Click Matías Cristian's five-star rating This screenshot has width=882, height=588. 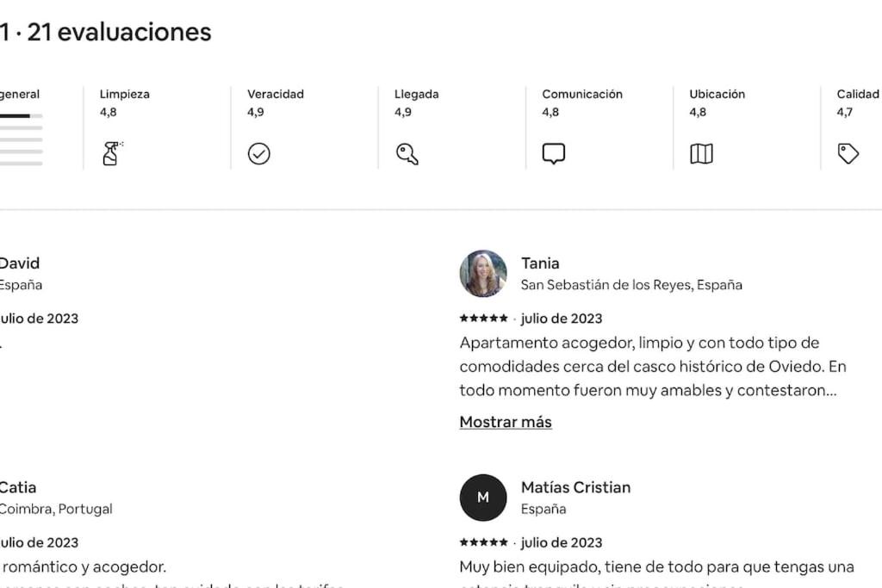[484, 542]
